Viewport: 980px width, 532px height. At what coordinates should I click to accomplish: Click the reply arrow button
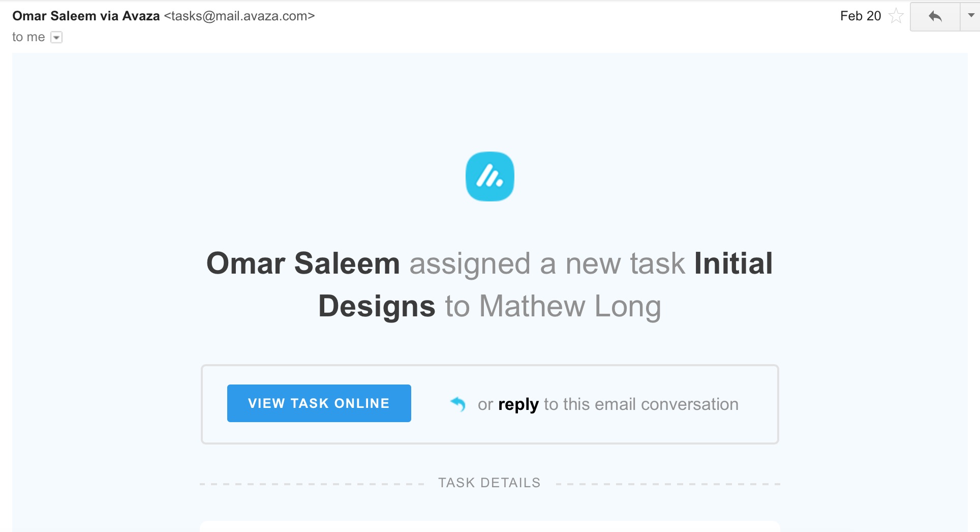(x=935, y=17)
